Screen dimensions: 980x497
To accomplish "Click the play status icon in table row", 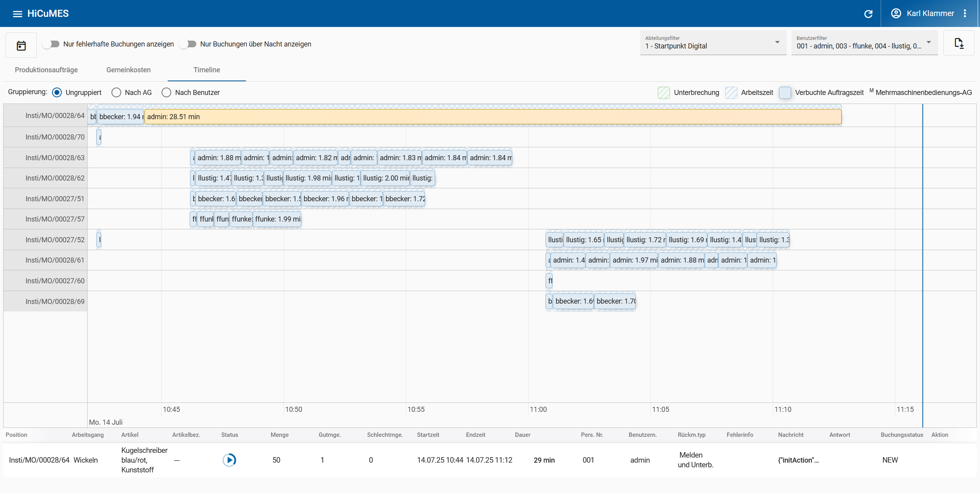I will point(230,460).
